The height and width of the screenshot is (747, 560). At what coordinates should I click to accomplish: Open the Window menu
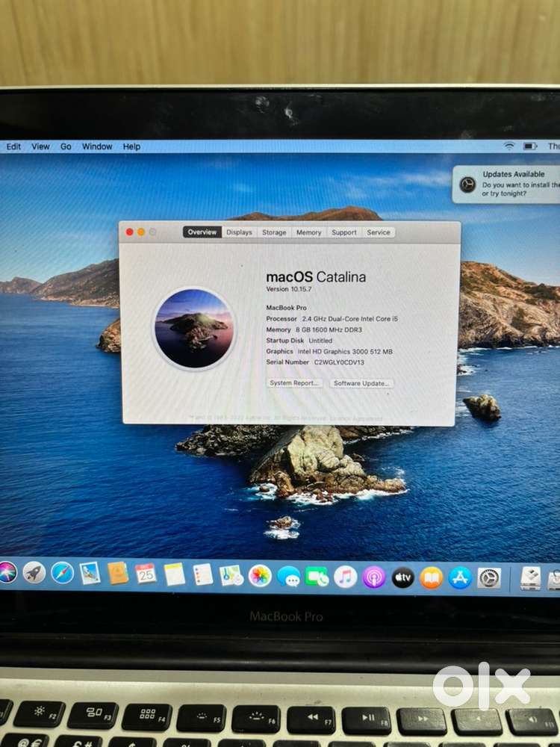97,147
